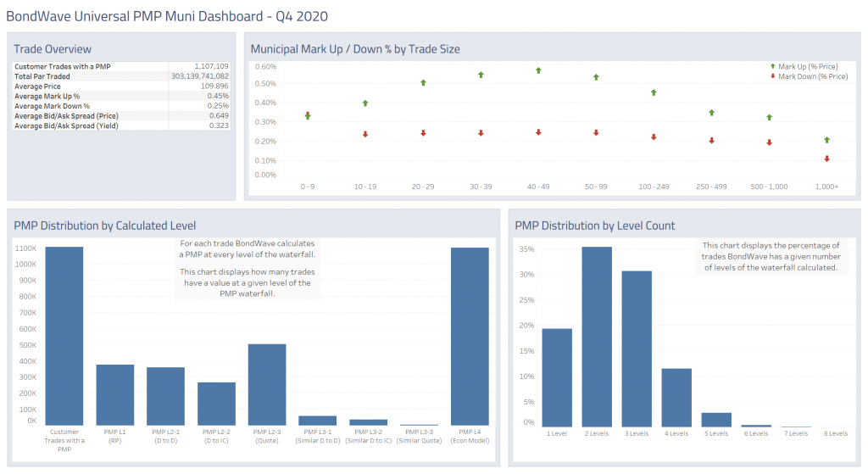The height and width of the screenshot is (474, 868).
Task: Click the Average Mark Down % value 0.25%
Action: click(218, 106)
